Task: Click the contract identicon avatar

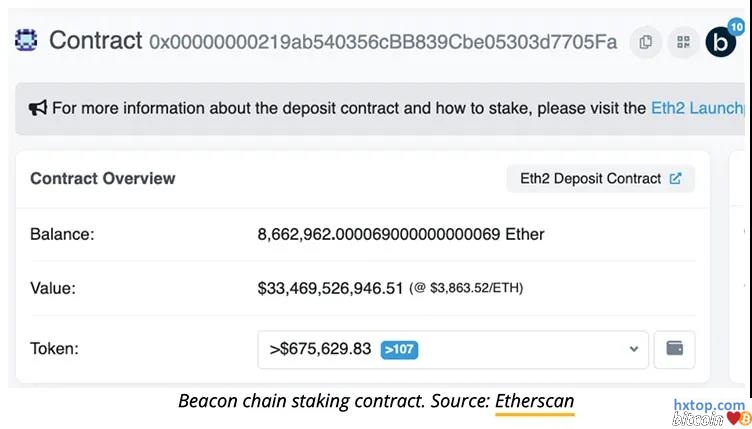Action: click(x=26, y=41)
